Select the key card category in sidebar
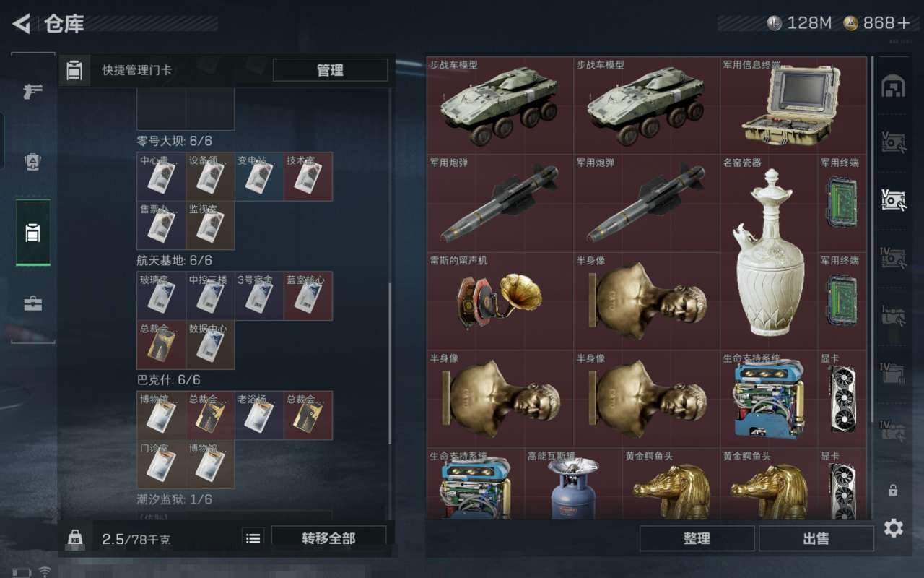 pyautogui.click(x=32, y=233)
